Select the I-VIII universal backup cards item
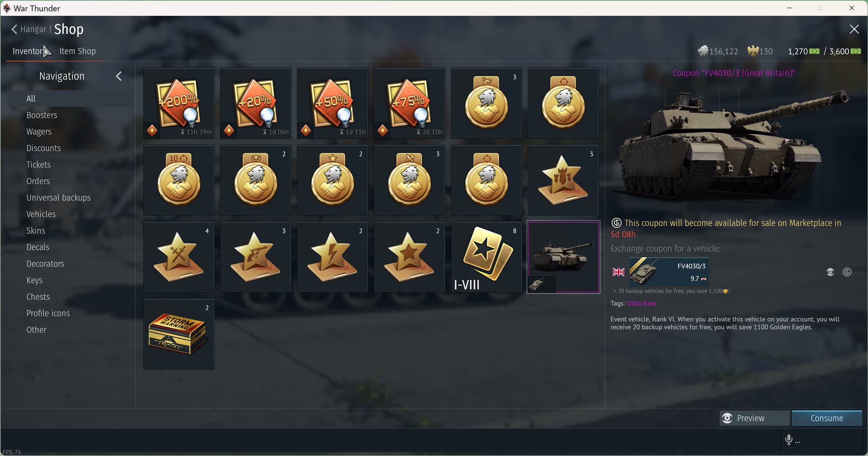Screen dimensions: 868x456 [x=486, y=257]
